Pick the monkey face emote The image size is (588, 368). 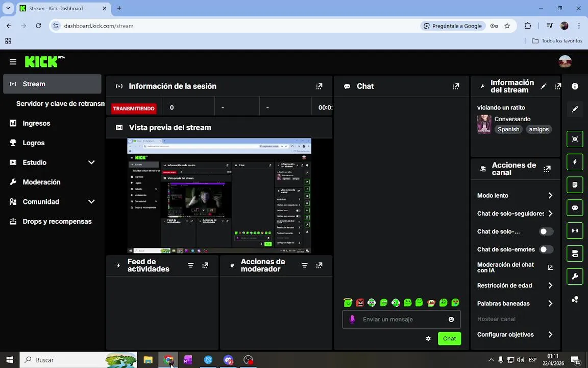click(x=431, y=302)
